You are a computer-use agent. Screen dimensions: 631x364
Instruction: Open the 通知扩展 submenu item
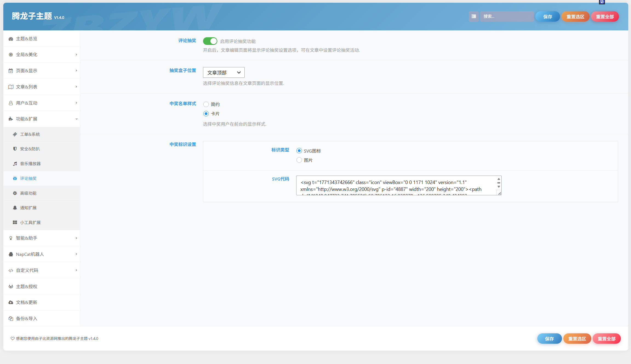[42, 208]
